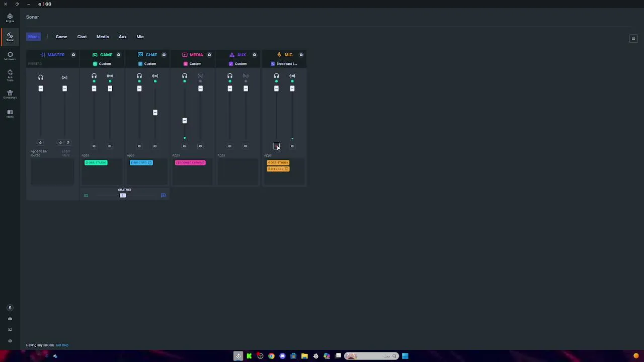Open Giveaways in the sidebar
The image size is (644, 362).
click(10, 95)
